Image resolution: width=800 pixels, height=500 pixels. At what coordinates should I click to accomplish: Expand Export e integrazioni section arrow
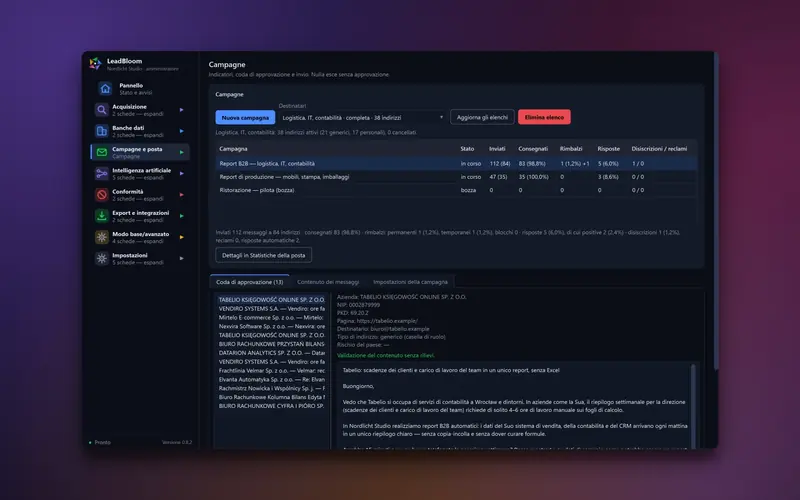tap(182, 216)
